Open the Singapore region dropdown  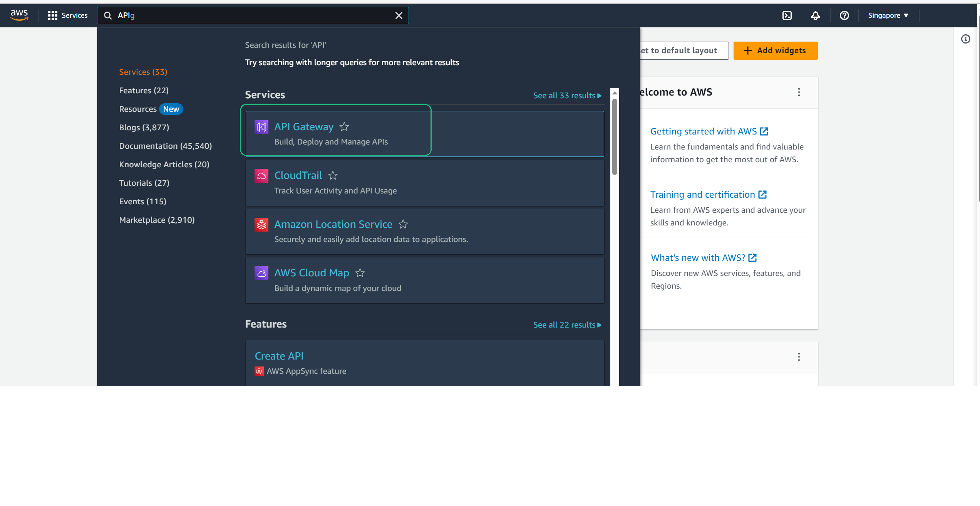[888, 15]
